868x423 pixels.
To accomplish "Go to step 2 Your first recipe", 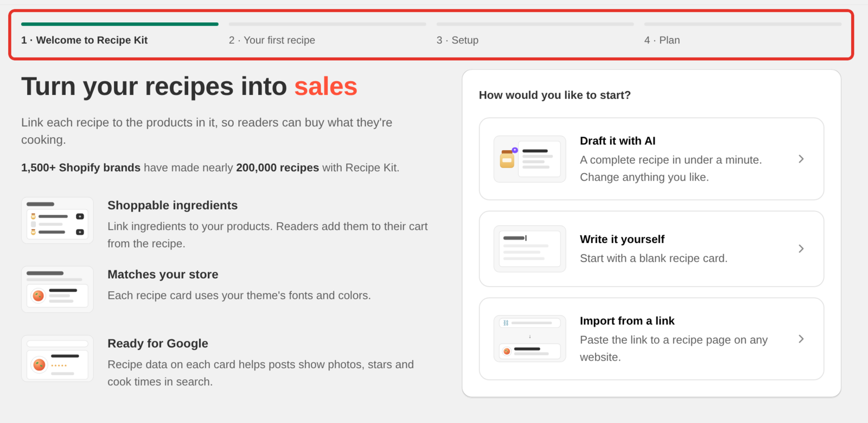I will pyautogui.click(x=272, y=40).
